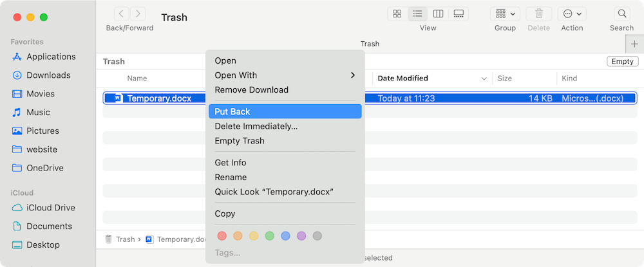Sort by Date Modified column header
Screen dimensions: 644x267
(403, 78)
